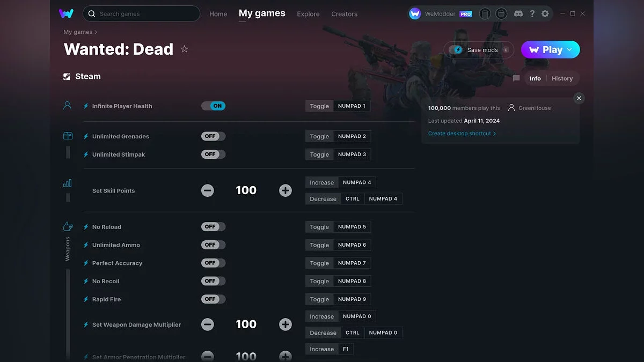Enable Perfect Accuracy toggle
Image resolution: width=644 pixels, height=362 pixels.
(x=213, y=263)
